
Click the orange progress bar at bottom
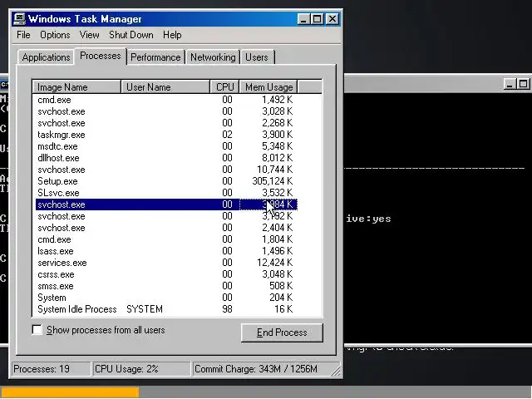pos(70,392)
